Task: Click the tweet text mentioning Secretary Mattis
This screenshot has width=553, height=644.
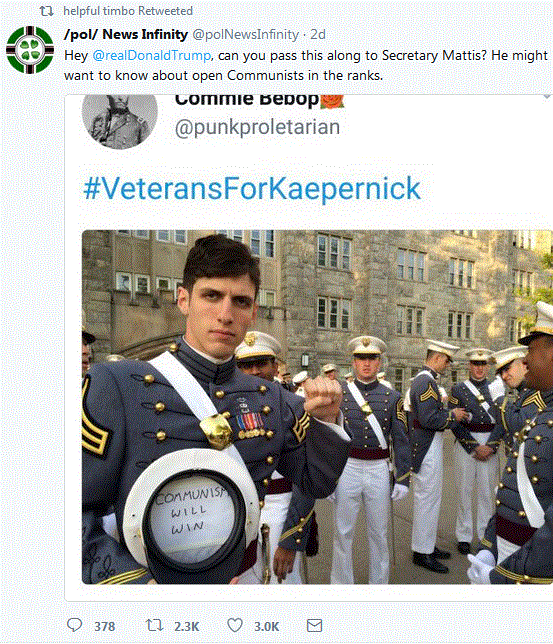Action: (306, 65)
